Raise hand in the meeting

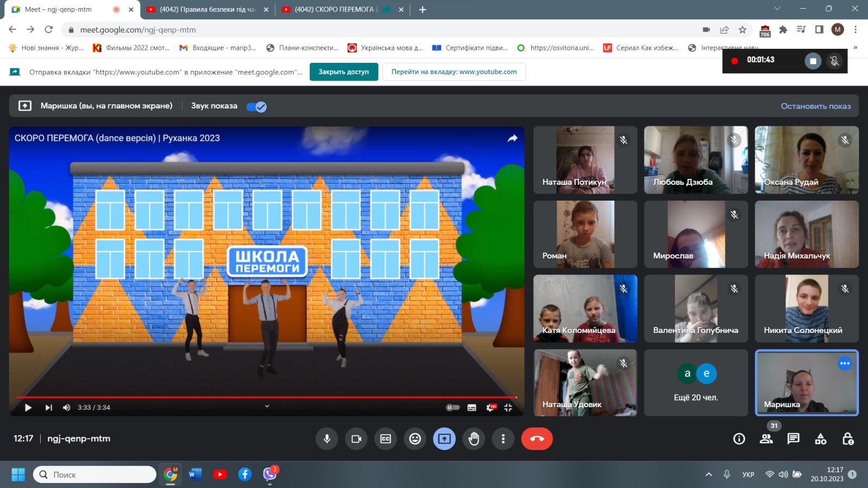474,439
